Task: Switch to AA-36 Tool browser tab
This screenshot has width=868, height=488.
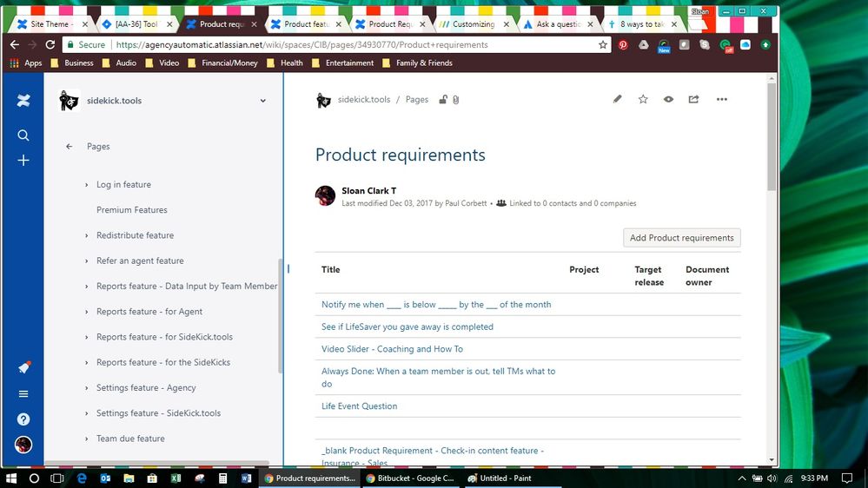Action: pyautogui.click(x=136, y=23)
